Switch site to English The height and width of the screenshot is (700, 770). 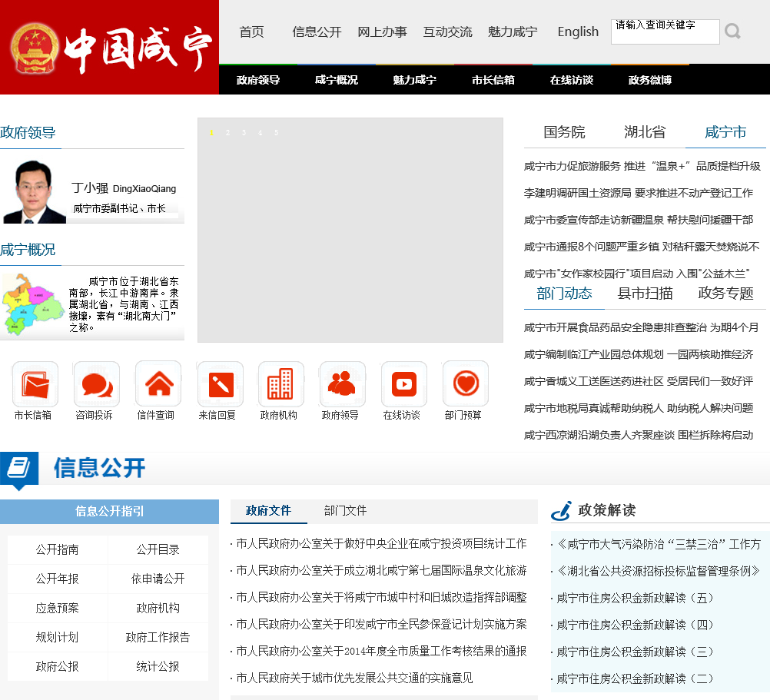(578, 32)
